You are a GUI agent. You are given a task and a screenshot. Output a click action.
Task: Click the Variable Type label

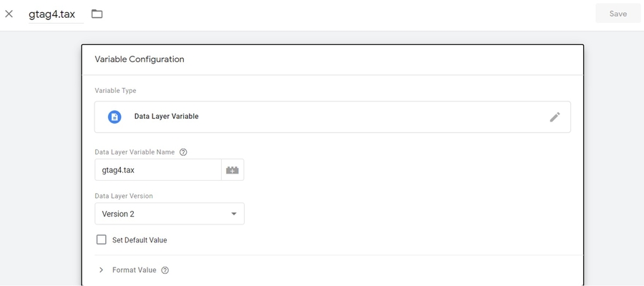(x=115, y=91)
